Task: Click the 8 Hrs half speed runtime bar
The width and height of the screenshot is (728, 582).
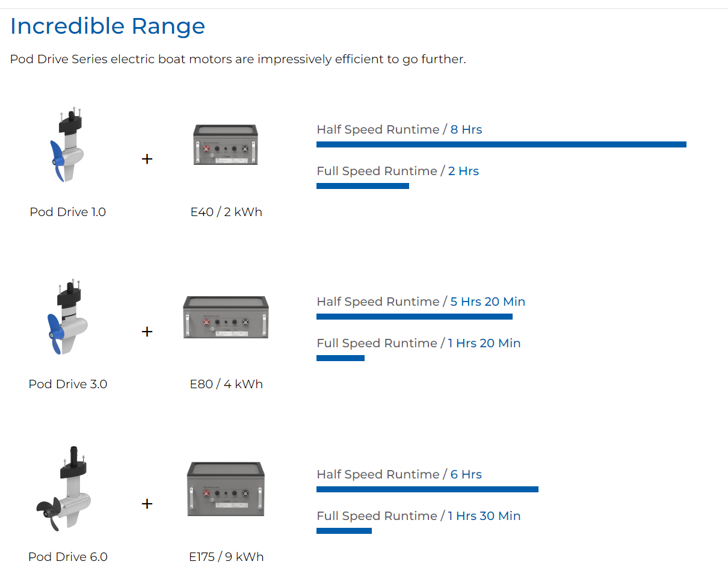Action: point(501,144)
